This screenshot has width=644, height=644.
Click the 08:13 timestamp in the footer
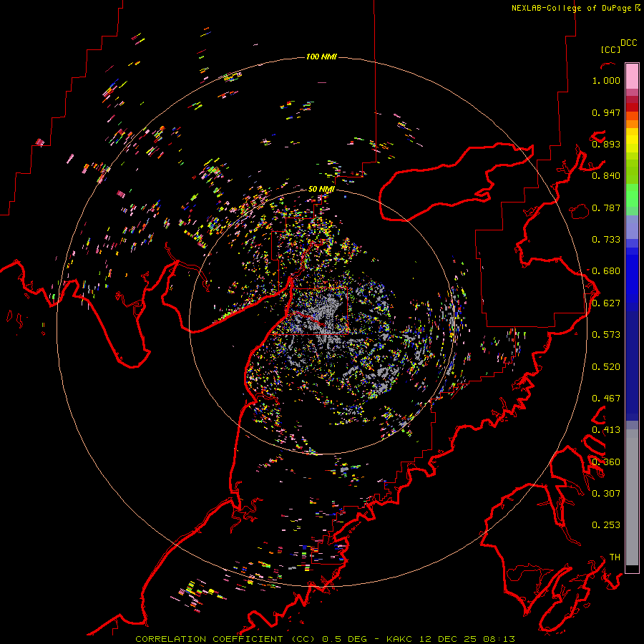(x=499, y=639)
